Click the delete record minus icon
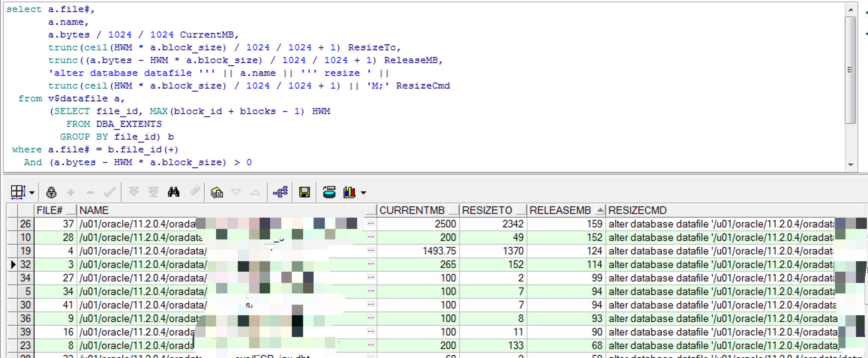The width and height of the screenshot is (868, 358). (x=90, y=193)
